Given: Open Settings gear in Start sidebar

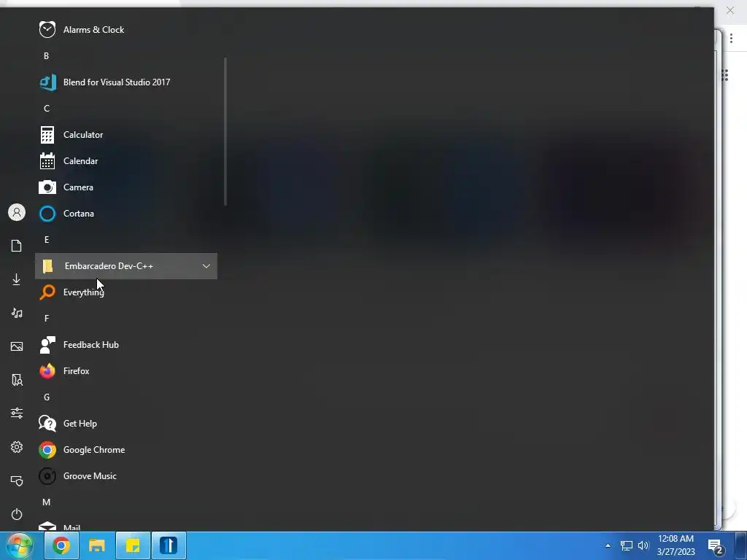Looking at the screenshot, I should pyautogui.click(x=17, y=447).
